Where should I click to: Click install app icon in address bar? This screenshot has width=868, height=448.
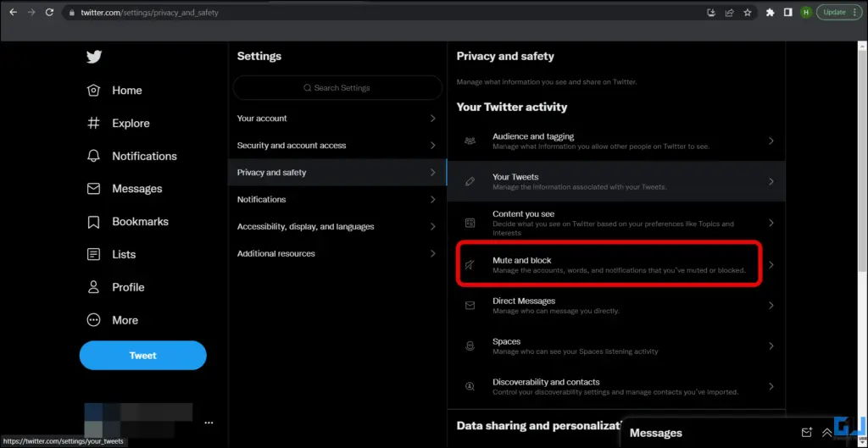(x=711, y=12)
